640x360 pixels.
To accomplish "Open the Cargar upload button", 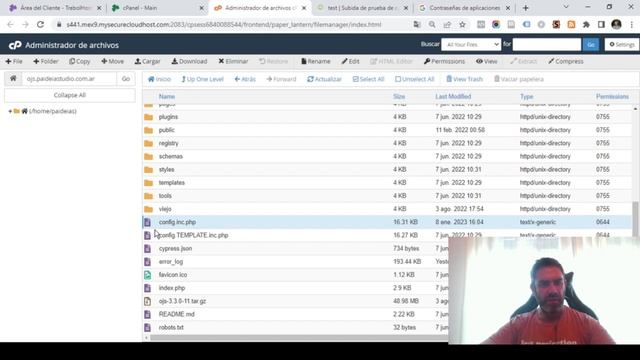I will click(147, 61).
